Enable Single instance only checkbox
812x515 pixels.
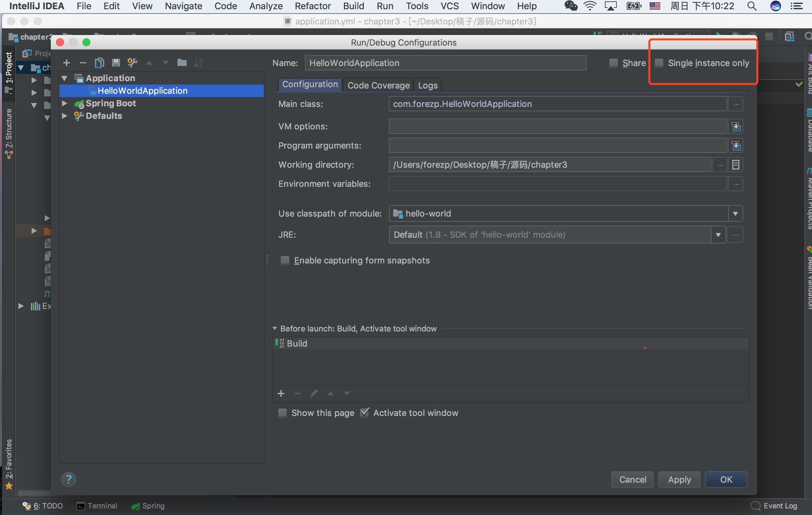[x=659, y=63]
